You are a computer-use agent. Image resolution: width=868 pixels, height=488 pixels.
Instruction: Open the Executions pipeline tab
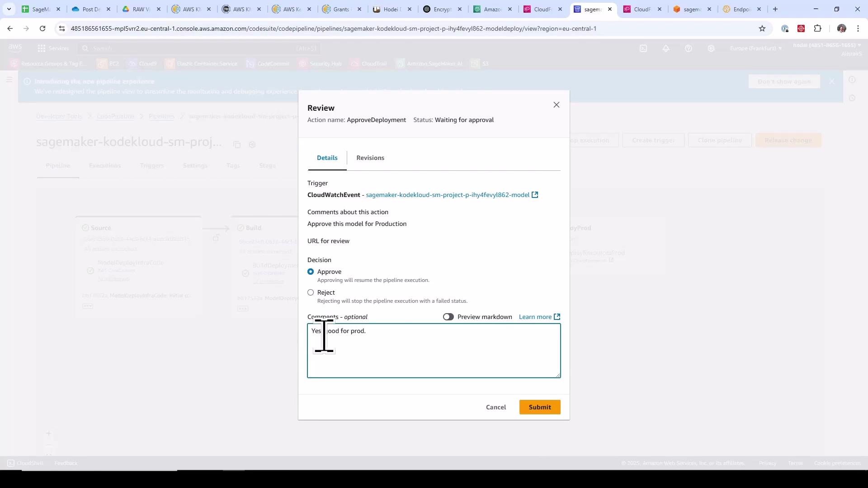click(105, 165)
